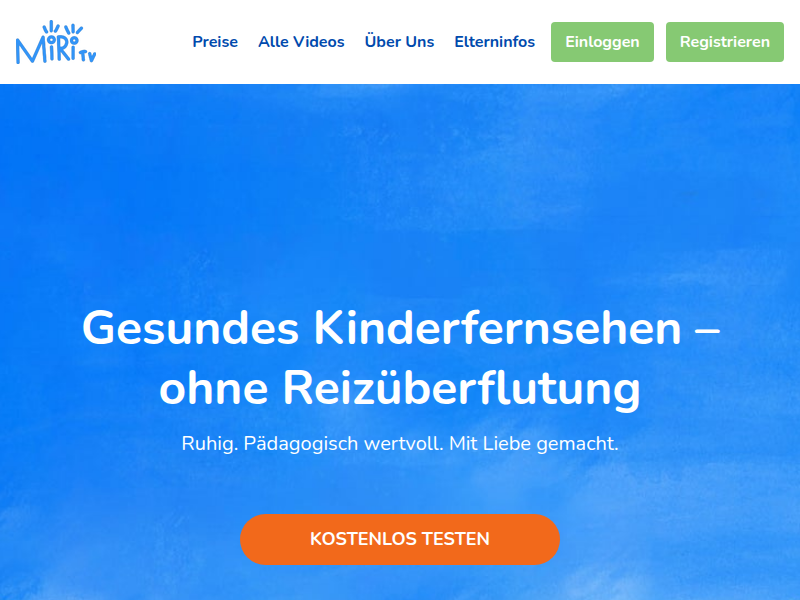Select Elterninfos in the navigation
The image size is (800, 600).
pos(494,42)
